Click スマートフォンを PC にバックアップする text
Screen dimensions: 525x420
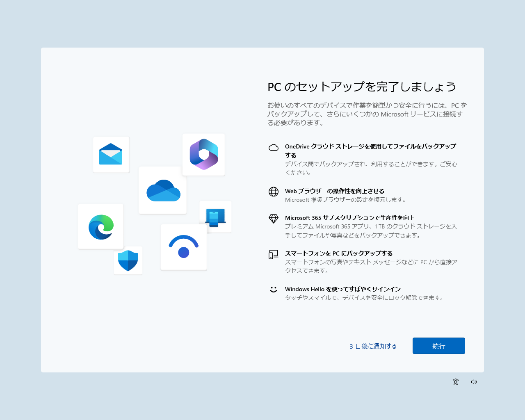(x=339, y=253)
